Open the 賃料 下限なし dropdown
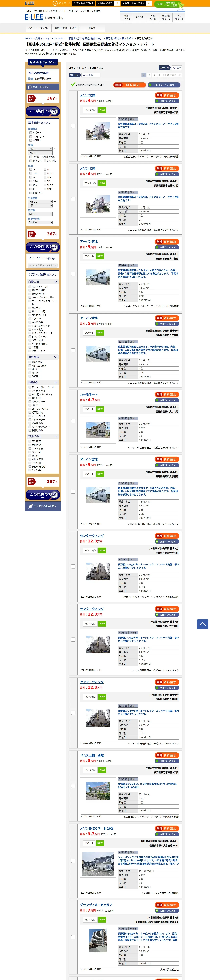210x980 pixels. [x=40, y=149]
